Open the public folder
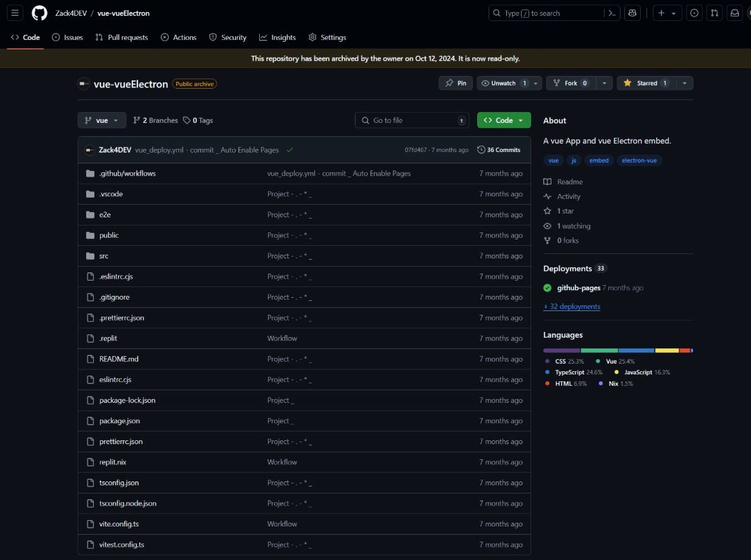Viewport: 751px width, 560px height. [x=109, y=235]
